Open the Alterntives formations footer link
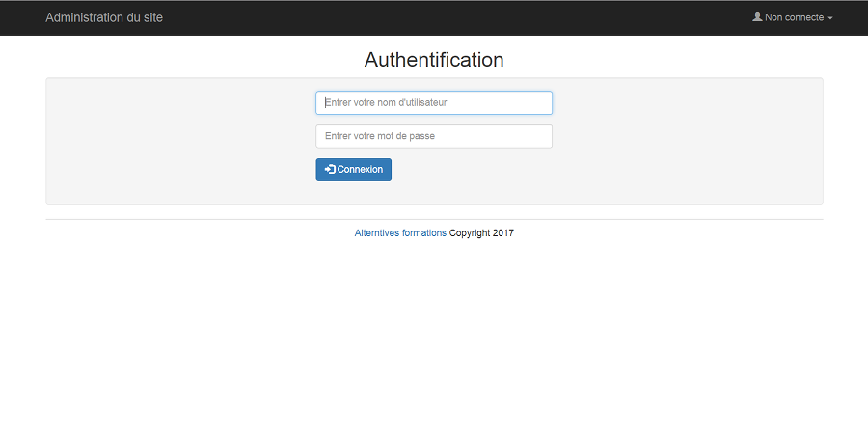868x434 pixels. [400, 233]
